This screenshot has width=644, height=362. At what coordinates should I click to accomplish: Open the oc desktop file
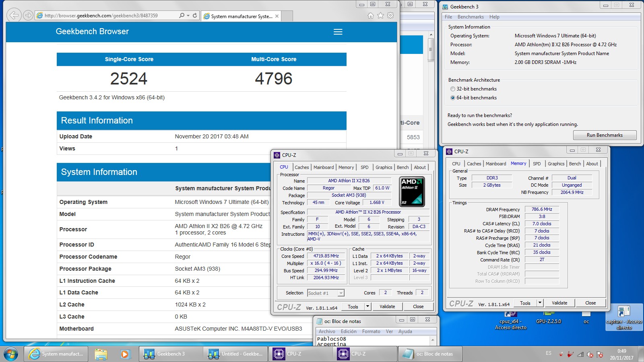point(586,318)
